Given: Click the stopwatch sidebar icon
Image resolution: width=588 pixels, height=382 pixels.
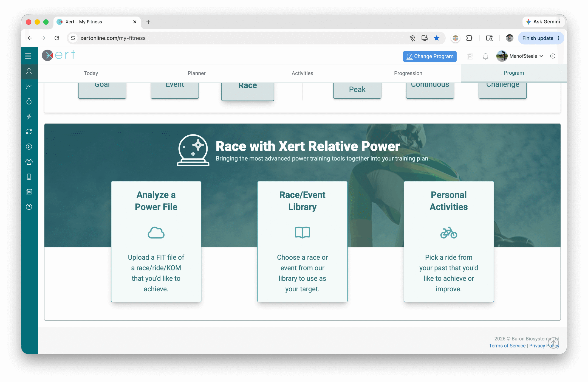Looking at the screenshot, I should (x=29, y=101).
